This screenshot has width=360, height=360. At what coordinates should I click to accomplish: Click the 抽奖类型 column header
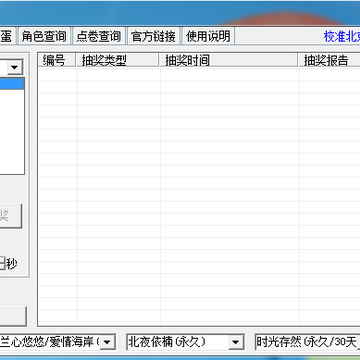coord(118,60)
